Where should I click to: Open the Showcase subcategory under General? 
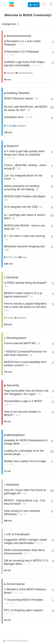click(x=21, y=318)
